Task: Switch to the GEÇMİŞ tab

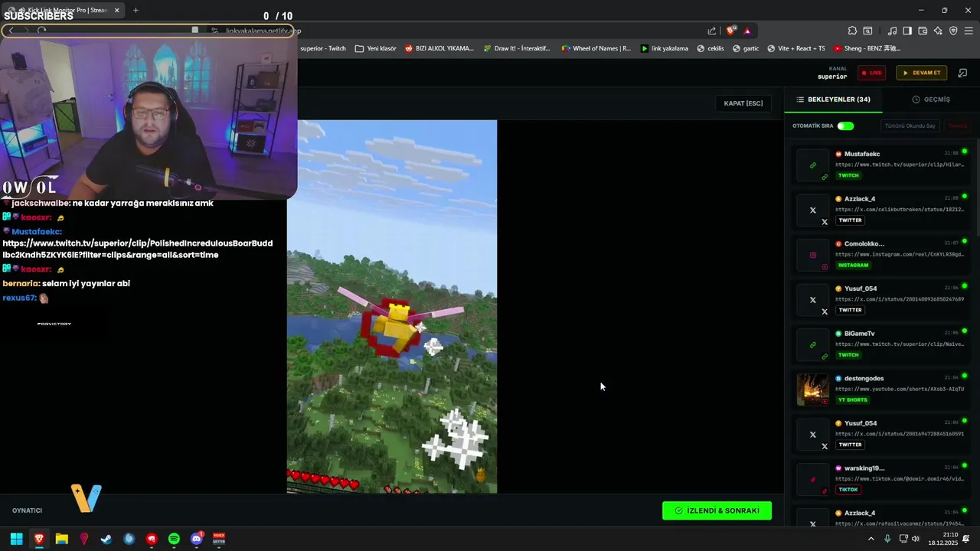Action: point(931,99)
